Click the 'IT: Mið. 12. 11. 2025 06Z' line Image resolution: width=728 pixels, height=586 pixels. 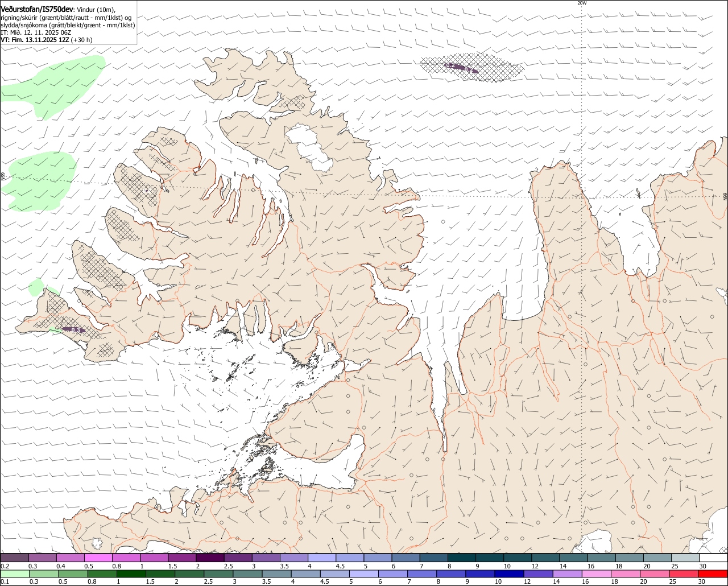point(36,32)
